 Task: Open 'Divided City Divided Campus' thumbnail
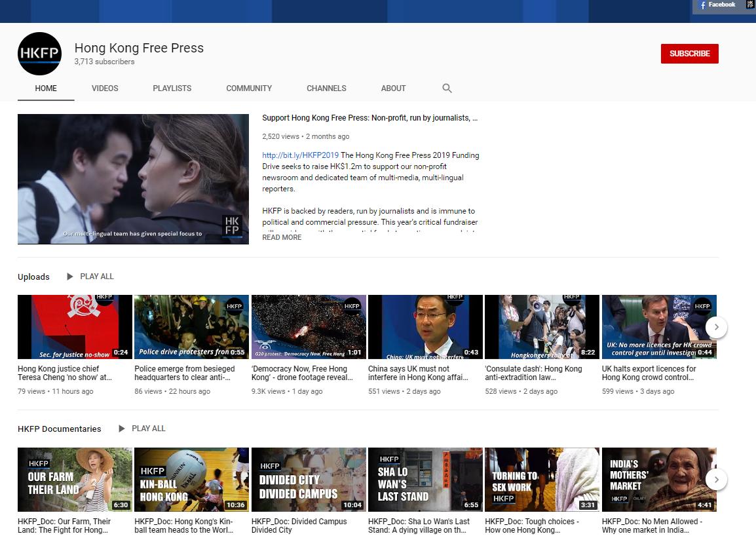[309, 480]
